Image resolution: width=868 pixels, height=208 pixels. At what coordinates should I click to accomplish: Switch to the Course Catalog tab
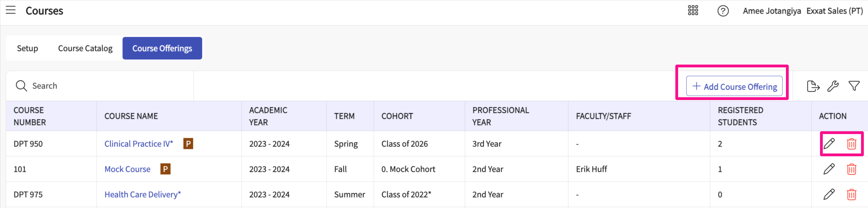coord(85,48)
